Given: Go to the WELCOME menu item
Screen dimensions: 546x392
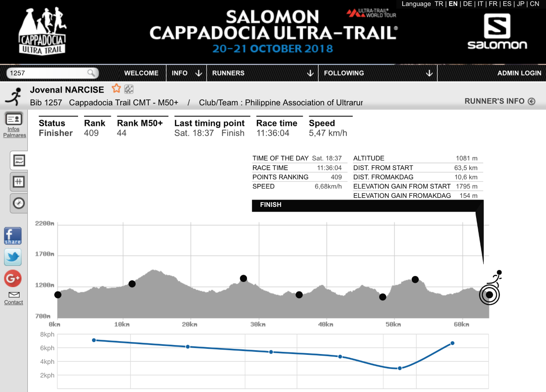Looking at the screenshot, I should click(x=141, y=73).
